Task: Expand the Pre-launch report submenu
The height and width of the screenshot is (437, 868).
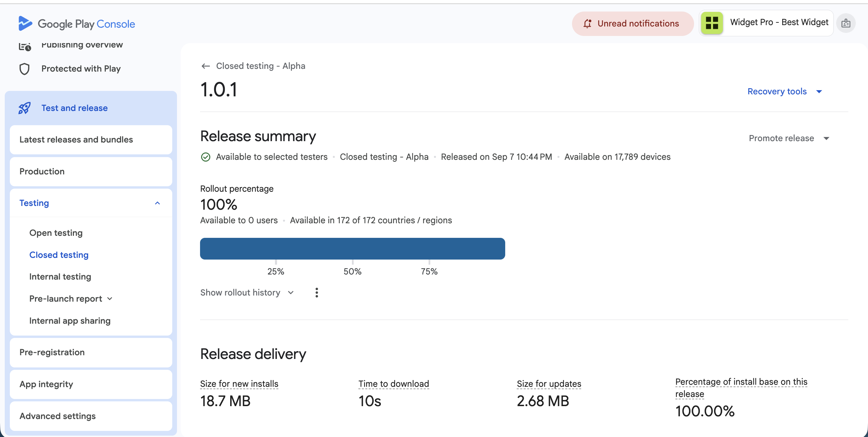Action: click(71, 299)
